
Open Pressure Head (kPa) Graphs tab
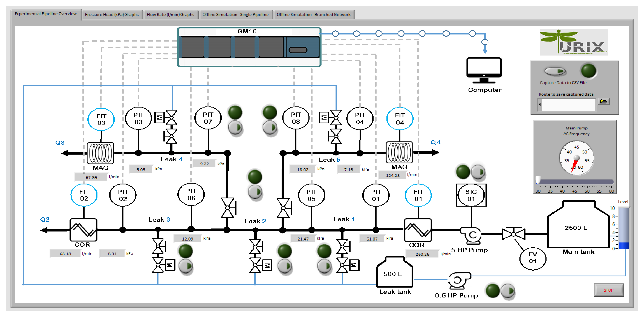(x=112, y=14)
